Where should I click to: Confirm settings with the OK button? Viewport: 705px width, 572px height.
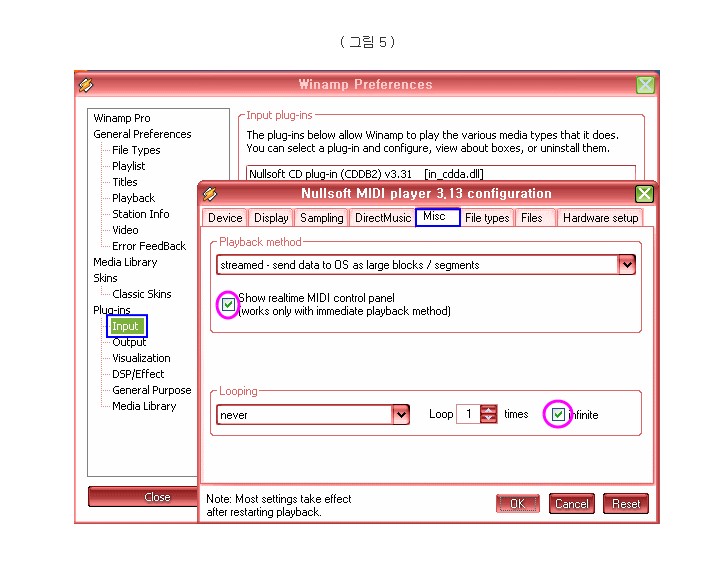coord(518,504)
